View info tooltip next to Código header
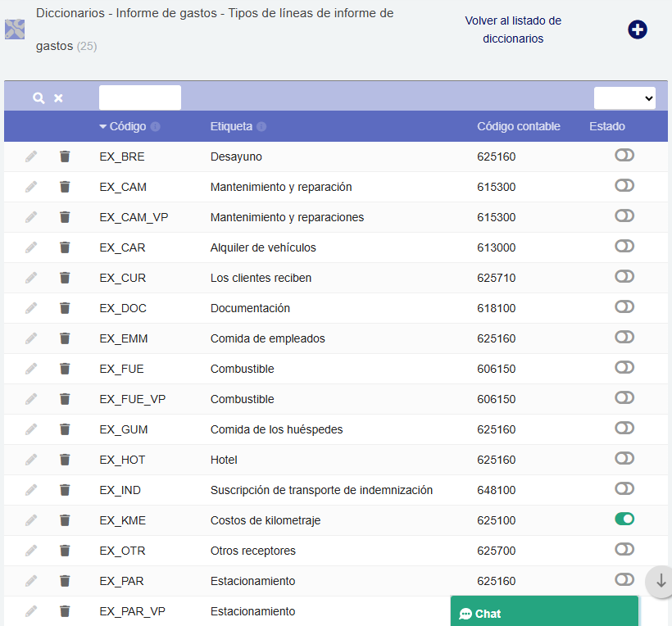672x626 pixels. 156,126
